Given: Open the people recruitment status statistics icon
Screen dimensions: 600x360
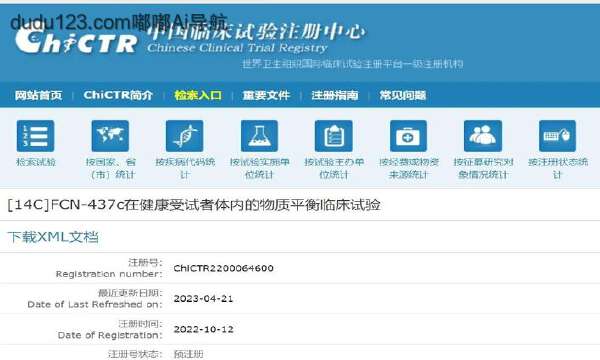Looking at the screenshot, I should (483, 136).
